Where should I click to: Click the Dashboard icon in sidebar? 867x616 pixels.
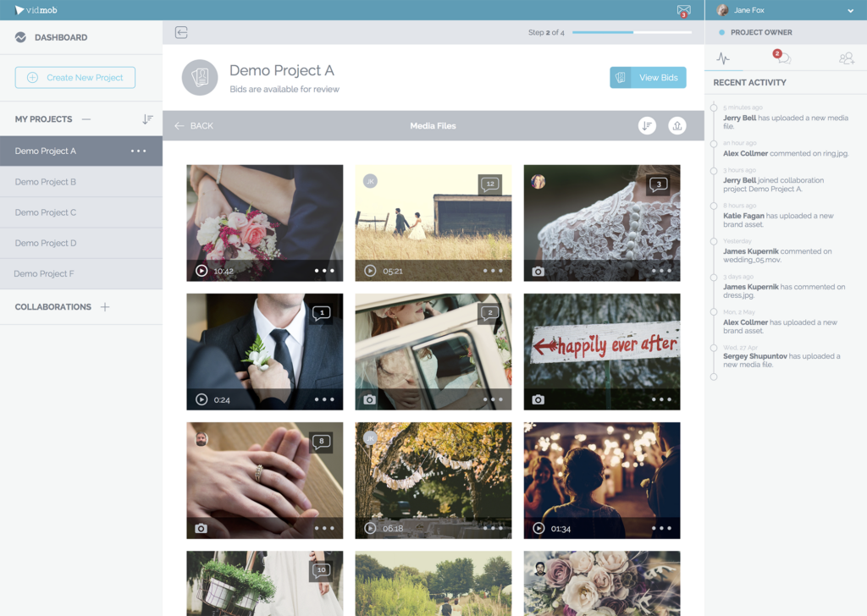(19, 36)
